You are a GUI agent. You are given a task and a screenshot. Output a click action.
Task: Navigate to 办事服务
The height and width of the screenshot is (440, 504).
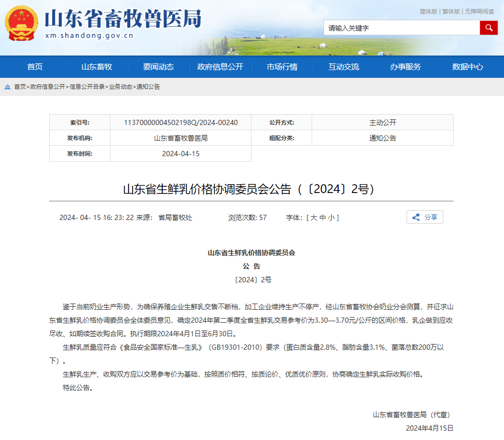click(x=405, y=66)
